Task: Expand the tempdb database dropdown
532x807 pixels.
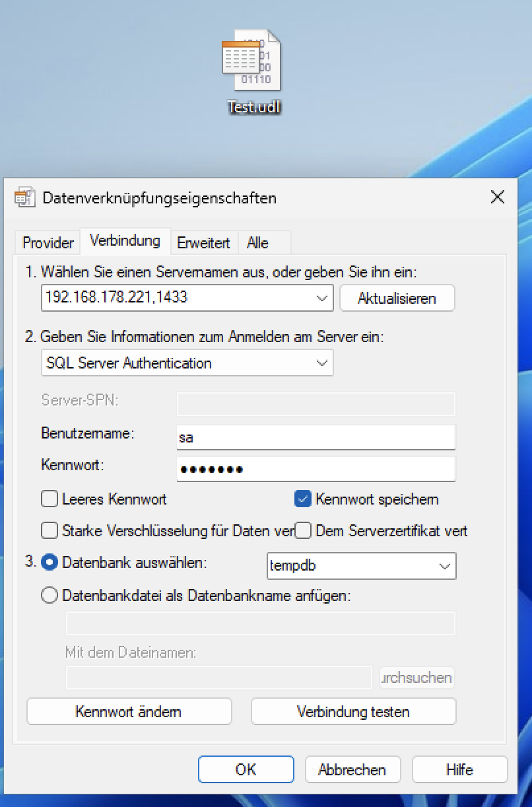Action: coord(444,566)
